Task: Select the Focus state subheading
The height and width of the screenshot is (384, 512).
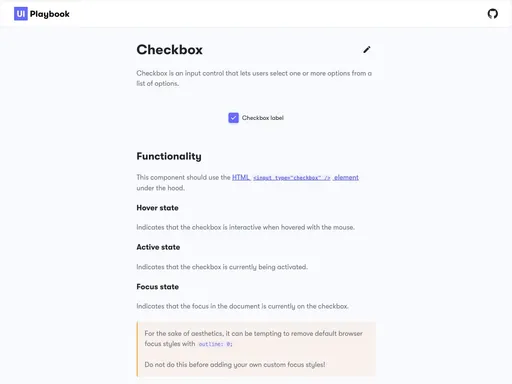Action: [x=157, y=287]
